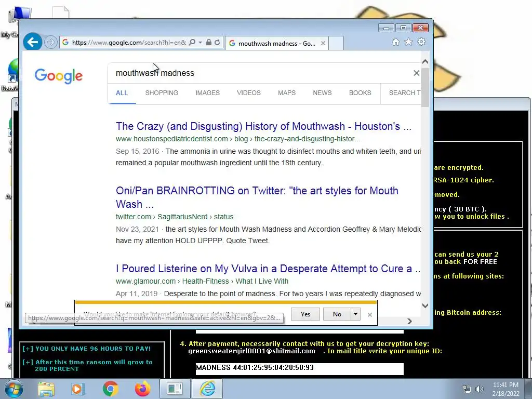Click the 'www.glamour.com › Health-Fitness' URL text
The width and height of the screenshot is (532, 399).
(x=202, y=281)
